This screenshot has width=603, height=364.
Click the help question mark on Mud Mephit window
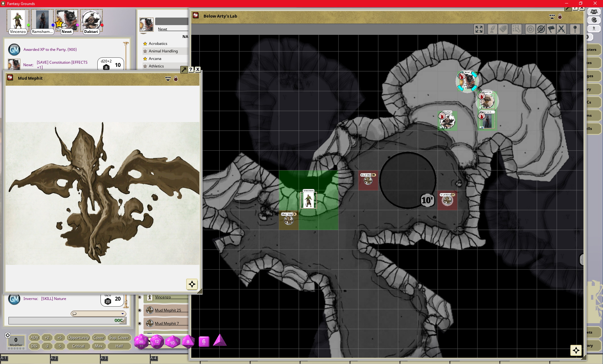(x=191, y=69)
